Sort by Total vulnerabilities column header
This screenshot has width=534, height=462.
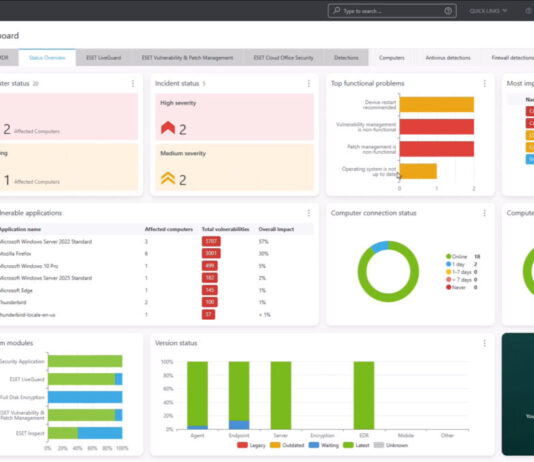[x=225, y=229]
